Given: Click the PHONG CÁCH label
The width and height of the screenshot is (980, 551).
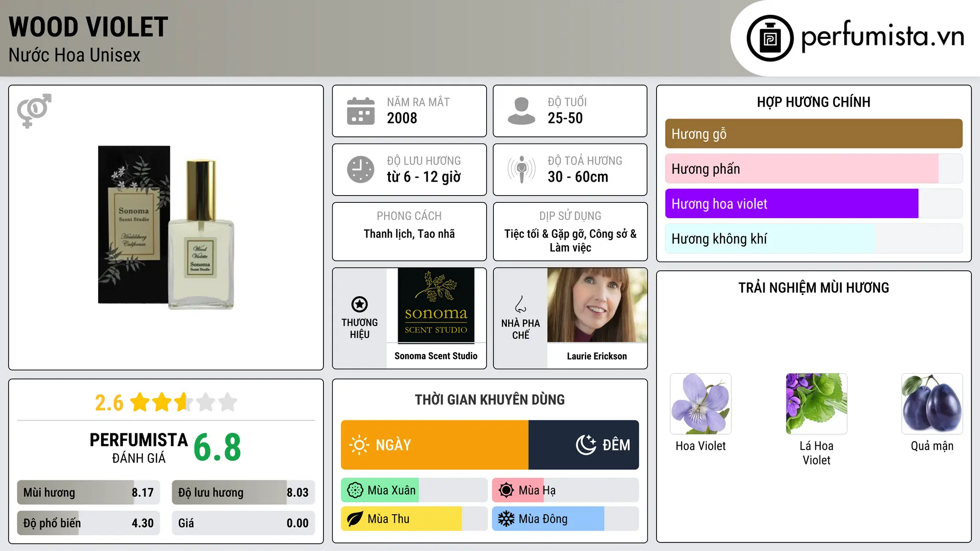Looking at the screenshot, I should (x=409, y=216).
